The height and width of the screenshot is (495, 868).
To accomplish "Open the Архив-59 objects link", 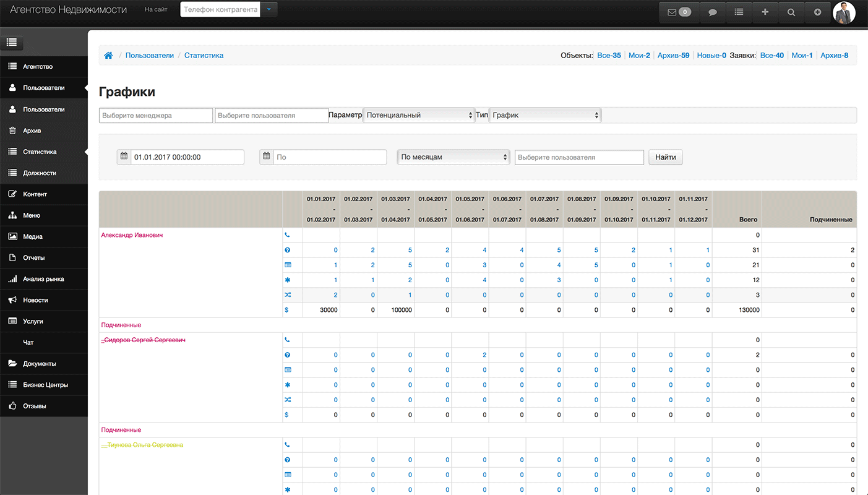I will [673, 56].
